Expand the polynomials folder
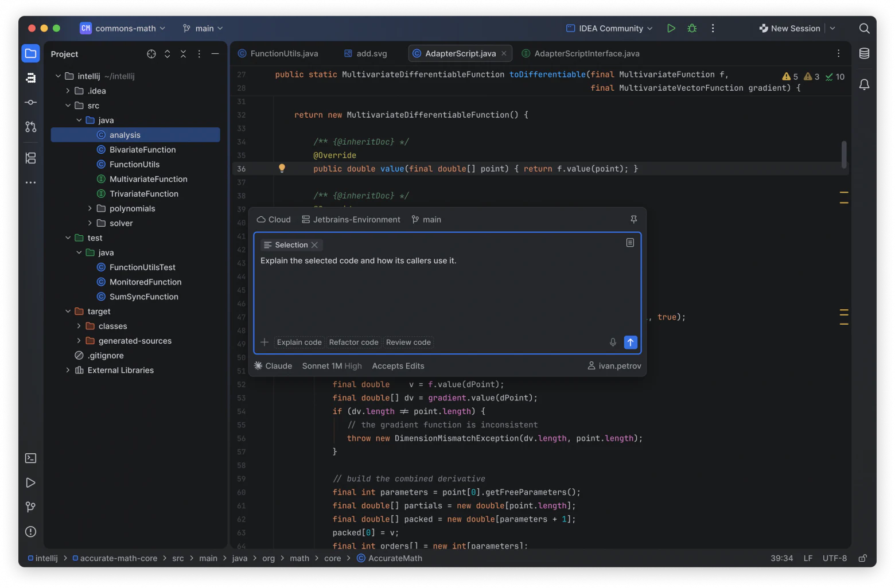895x588 pixels. (x=90, y=208)
